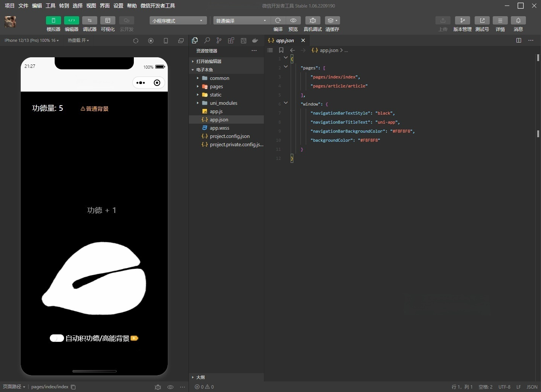Toggle the simulator (模拟器) panel button
This screenshot has width=541, height=392.
coord(53,20)
